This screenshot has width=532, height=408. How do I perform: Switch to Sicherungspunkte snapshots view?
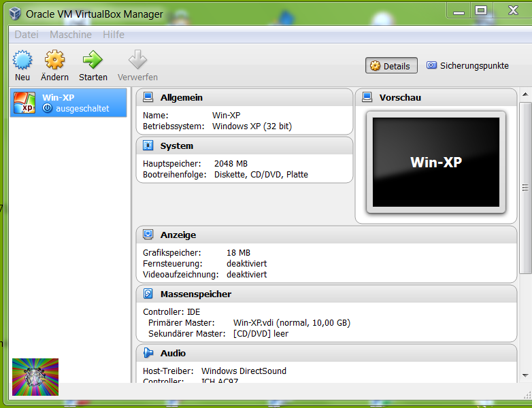click(x=467, y=66)
